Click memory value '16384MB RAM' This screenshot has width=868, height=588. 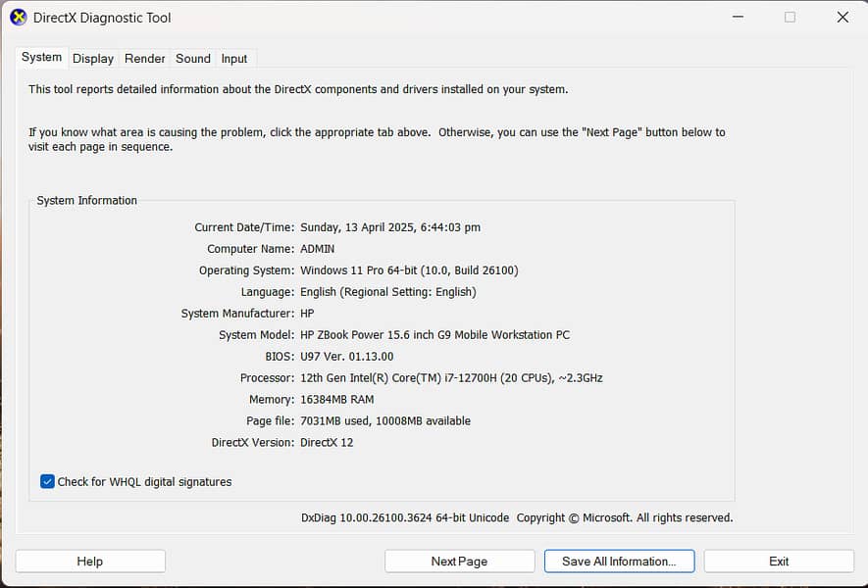click(x=337, y=400)
